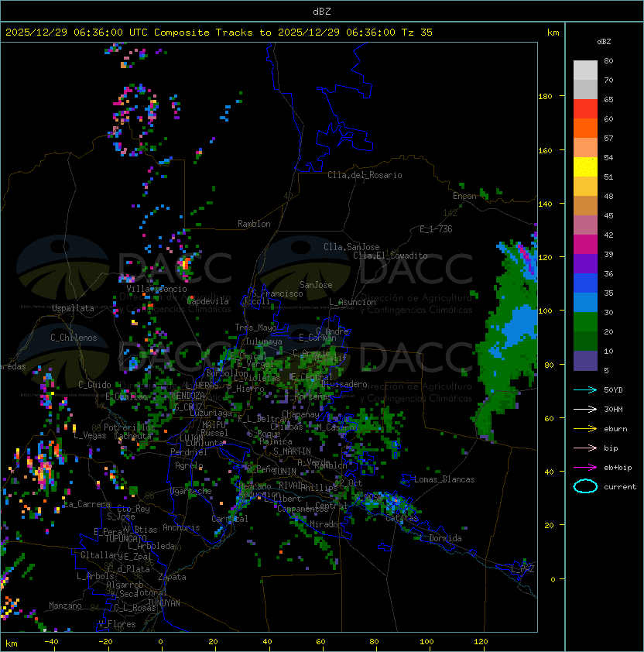The image size is (644, 652).
Task: Click the 'L_Vegas' place label
Action: (90, 435)
